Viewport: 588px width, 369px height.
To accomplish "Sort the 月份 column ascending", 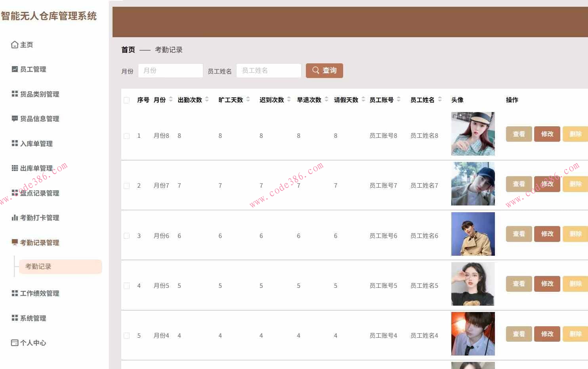I will coord(170,98).
